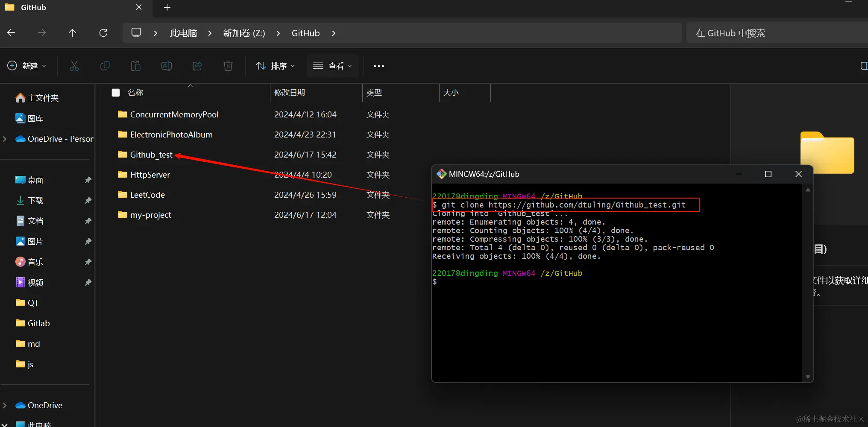Screen dimensions: 868x427
Task: Unpin 桌面 using its pin icon
Action: tap(88, 180)
